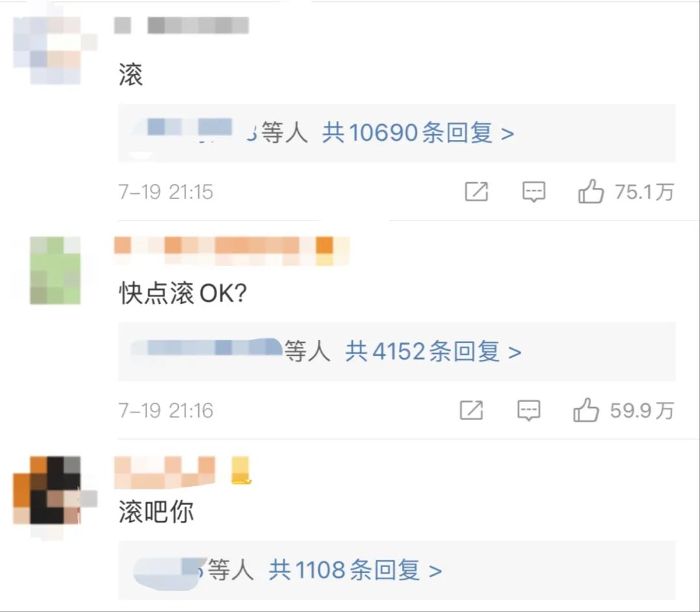Expand 共4152条回复 replies
The height and width of the screenshot is (612, 700).
click(433, 351)
